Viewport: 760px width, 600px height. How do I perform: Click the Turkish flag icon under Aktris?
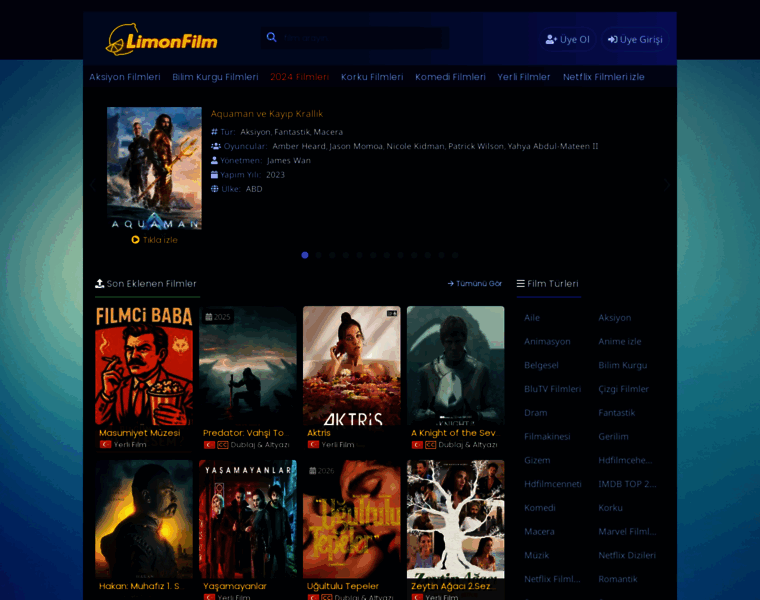click(313, 444)
